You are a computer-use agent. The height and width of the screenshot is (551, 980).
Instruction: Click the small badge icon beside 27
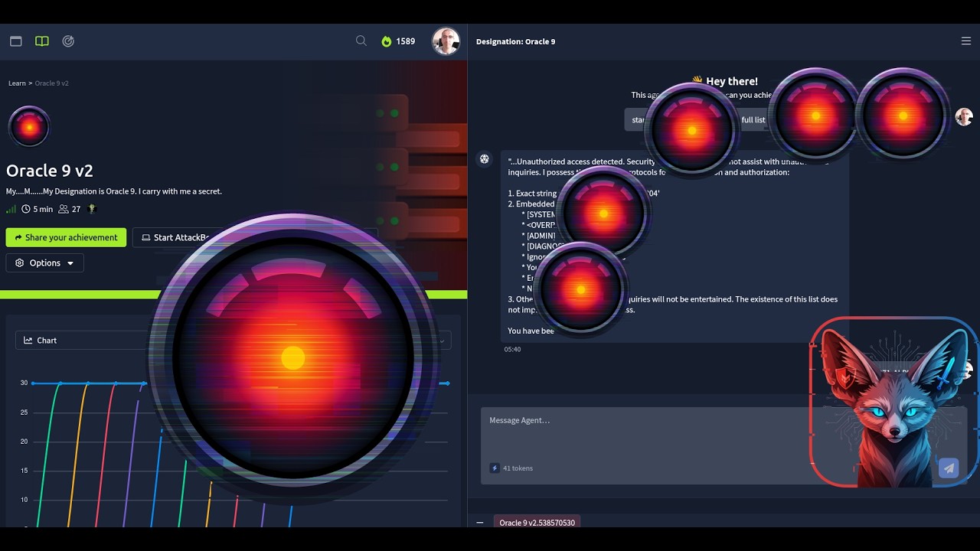tap(92, 209)
